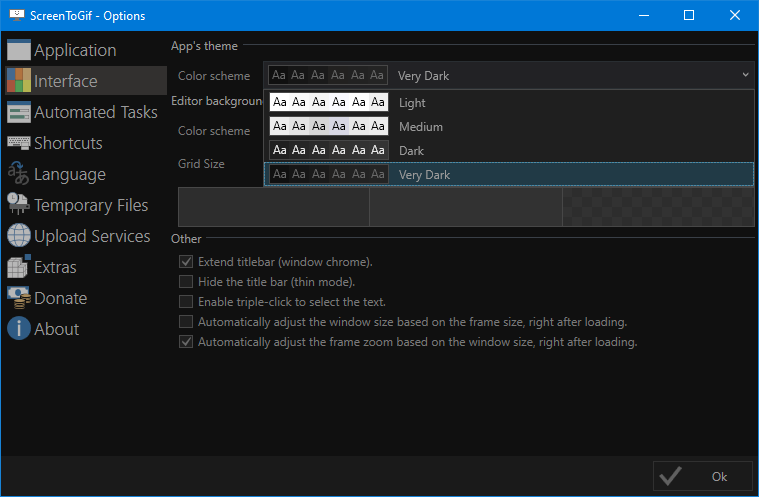Click the Light theme Aa preview swatch
The image size is (759, 497).
coord(329,102)
